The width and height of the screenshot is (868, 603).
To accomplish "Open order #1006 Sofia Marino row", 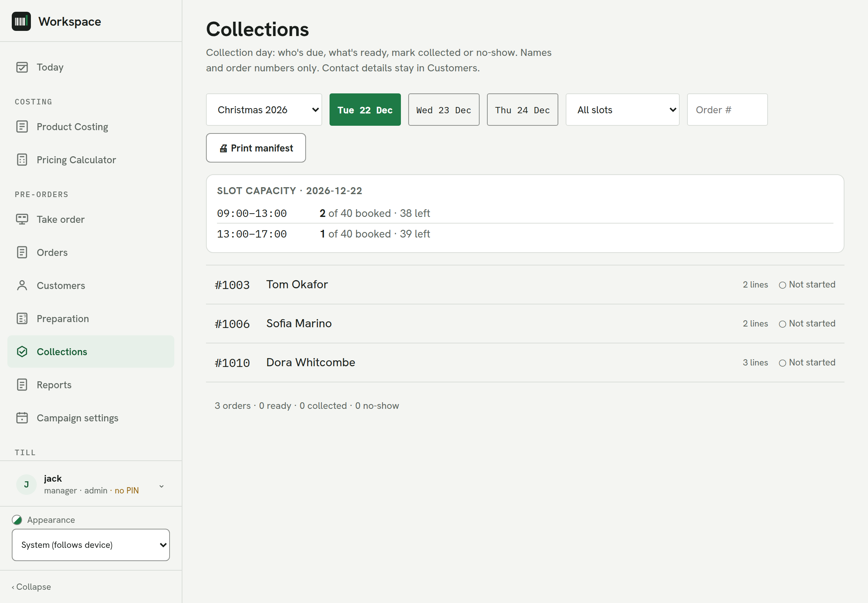I will pos(525,324).
